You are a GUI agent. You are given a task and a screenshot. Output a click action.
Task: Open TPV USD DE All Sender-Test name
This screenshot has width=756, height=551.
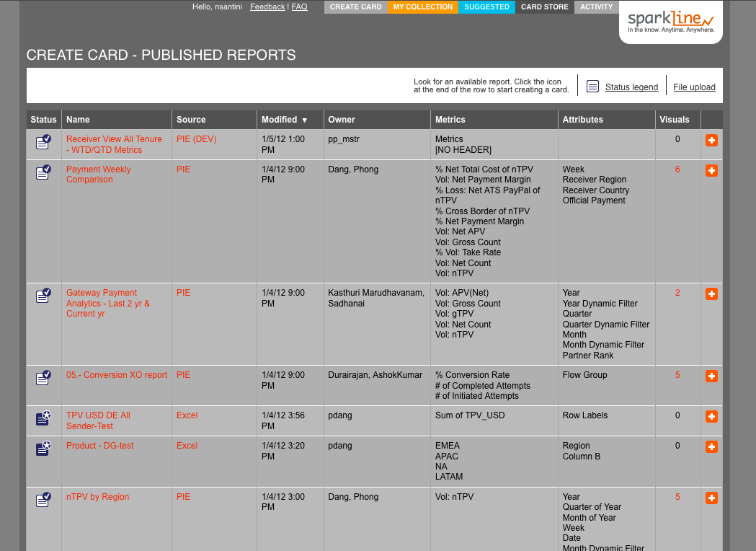click(98, 420)
